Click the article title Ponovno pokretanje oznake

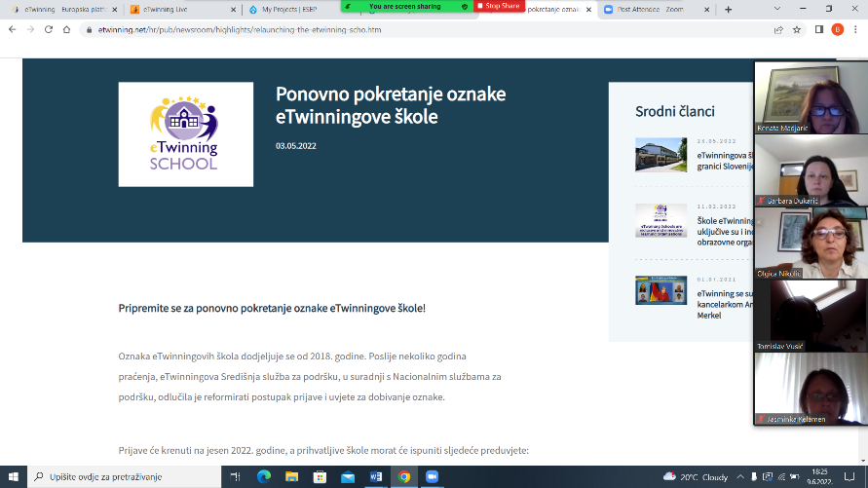[391, 105]
